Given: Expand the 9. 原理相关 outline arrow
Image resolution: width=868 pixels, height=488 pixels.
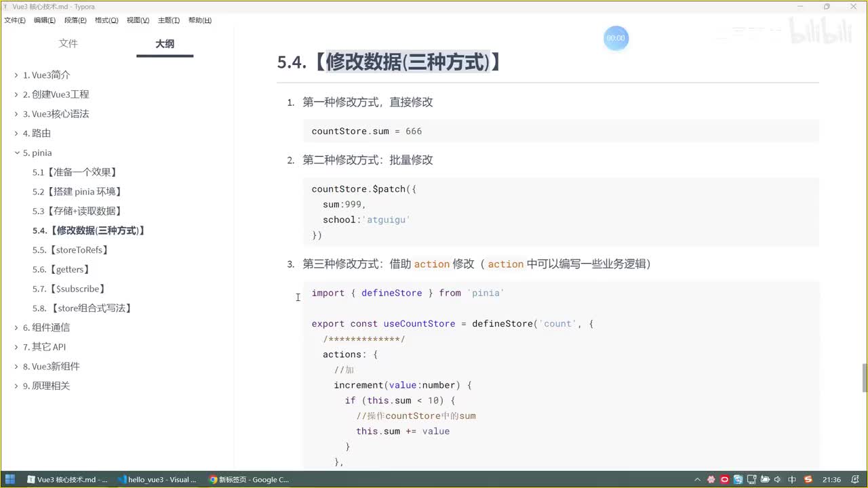Looking at the screenshot, I should tap(16, 386).
